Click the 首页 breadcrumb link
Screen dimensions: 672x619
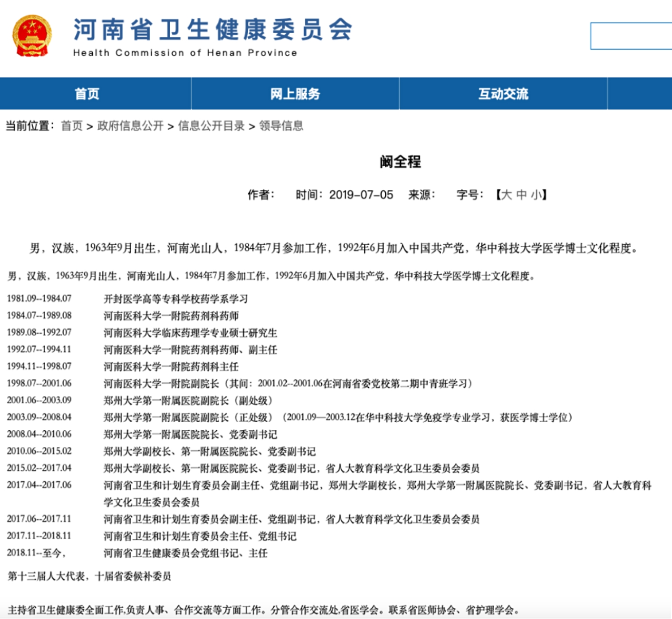pos(72,126)
